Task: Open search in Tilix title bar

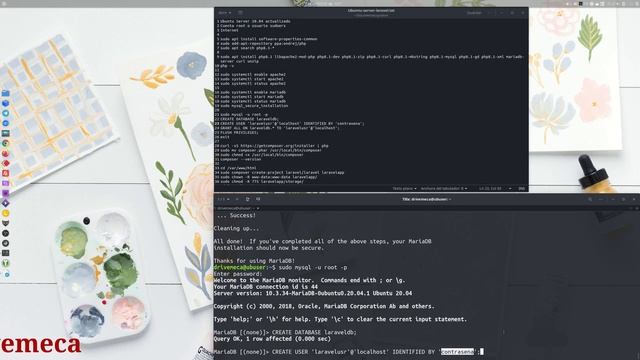Action: [590, 199]
